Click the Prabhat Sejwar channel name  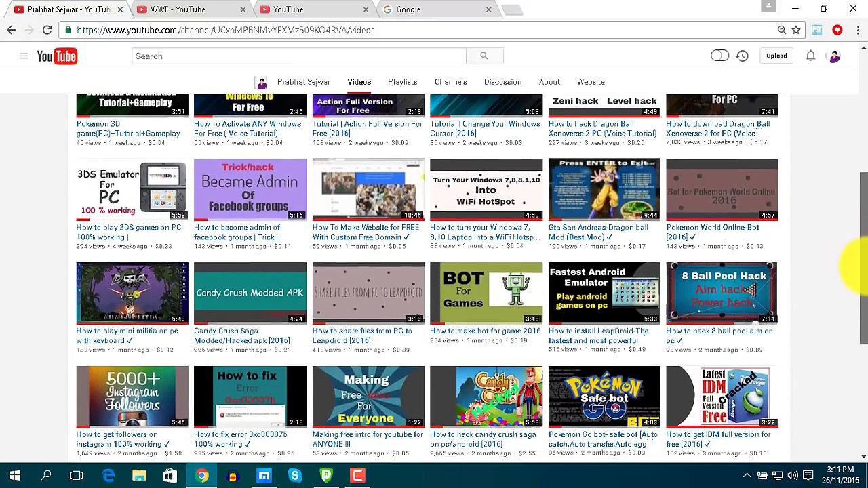point(303,82)
